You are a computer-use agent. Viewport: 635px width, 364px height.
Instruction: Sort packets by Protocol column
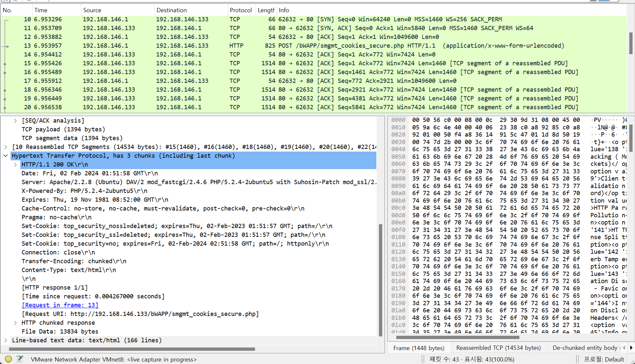coord(242,10)
